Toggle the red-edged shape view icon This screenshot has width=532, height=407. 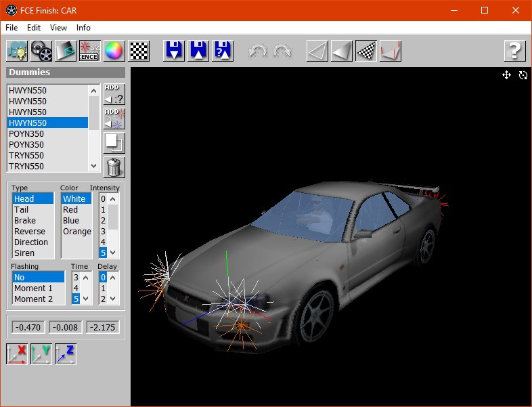[391, 51]
